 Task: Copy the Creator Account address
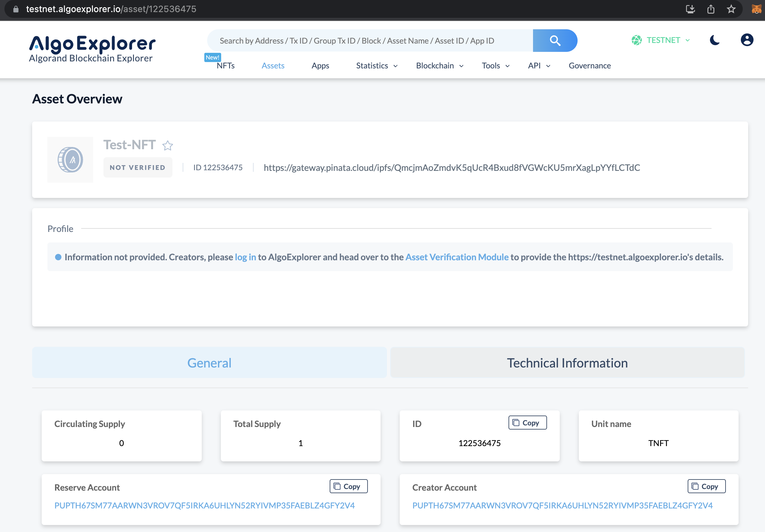point(706,486)
